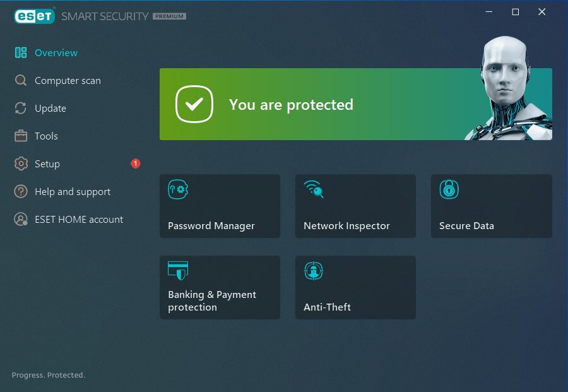Click the You are protected status banner
This screenshot has width=568, height=392.
click(x=356, y=104)
